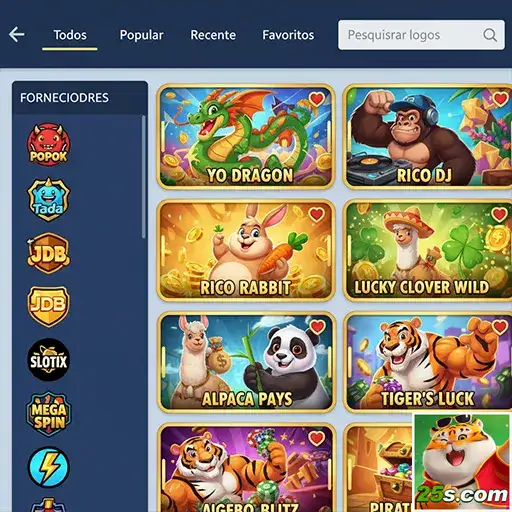The width and height of the screenshot is (512, 512).
Task: Select the Slotix provider logo
Action: (x=49, y=360)
